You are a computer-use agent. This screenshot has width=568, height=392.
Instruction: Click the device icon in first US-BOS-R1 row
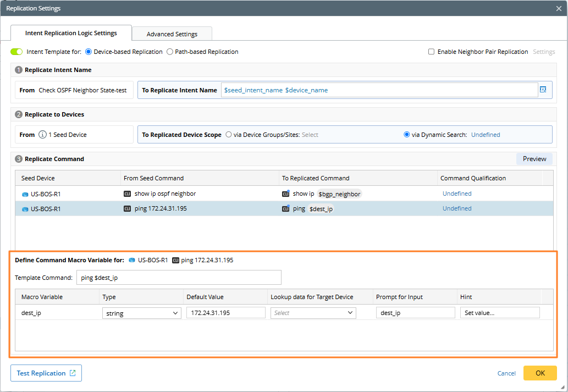[25, 194]
